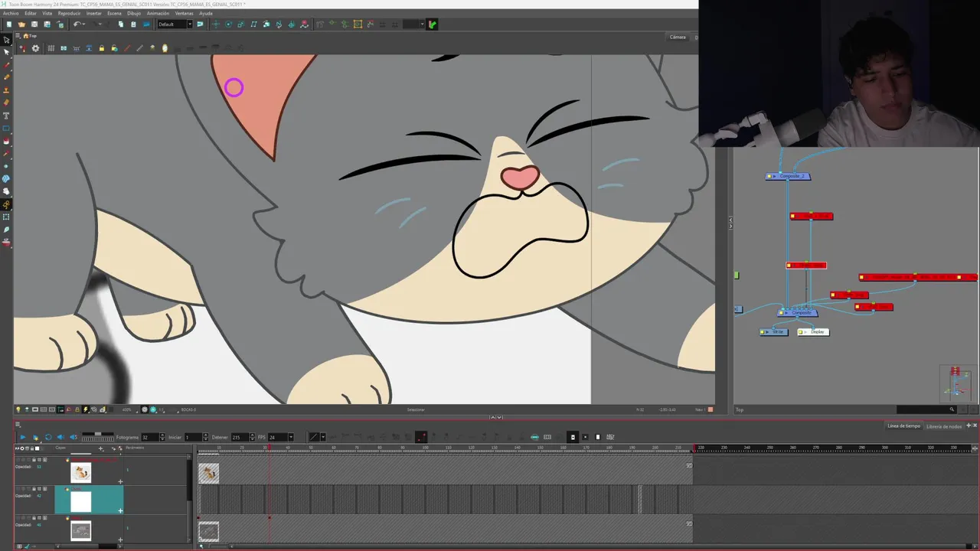Toggle sound playback speaker icon

click(60, 437)
